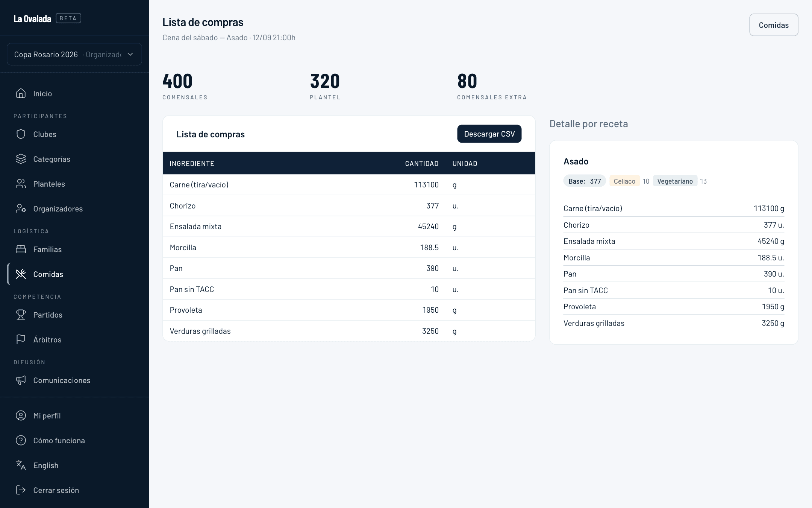Click the chevron in tournament selector
This screenshot has width=812, height=508.
pyautogui.click(x=130, y=54)
